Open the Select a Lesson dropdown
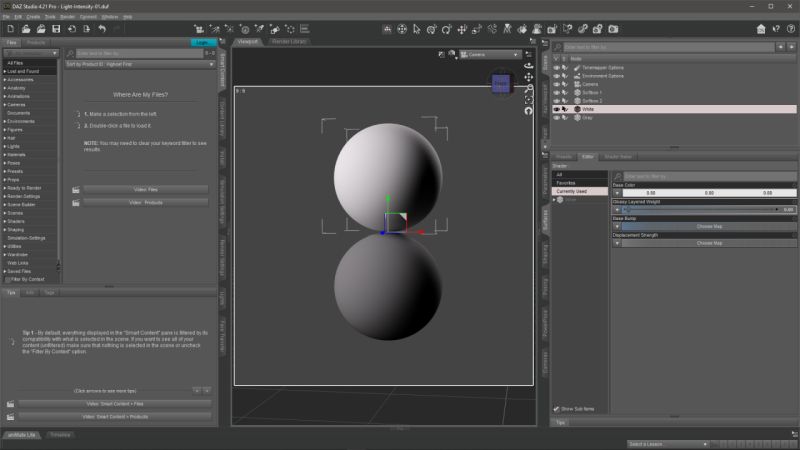The width and height of the screenshot is (800, 450). 668,444
